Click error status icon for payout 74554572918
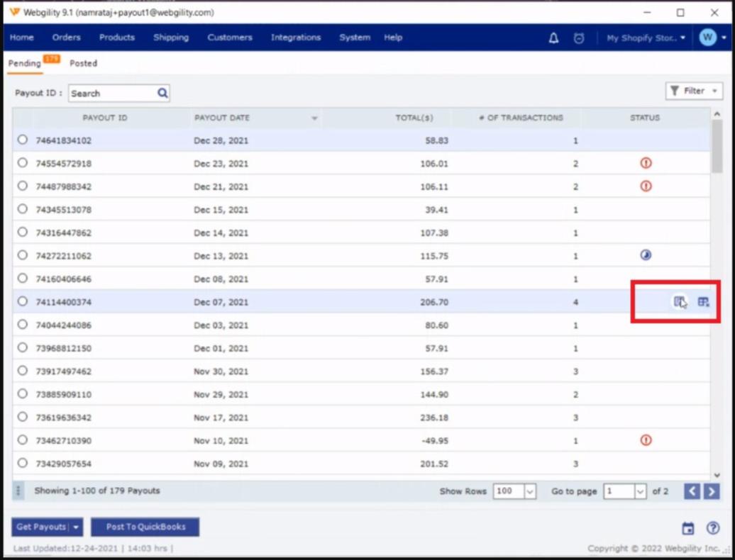Viewport: 735px width, 560px height. pos(646,163)
